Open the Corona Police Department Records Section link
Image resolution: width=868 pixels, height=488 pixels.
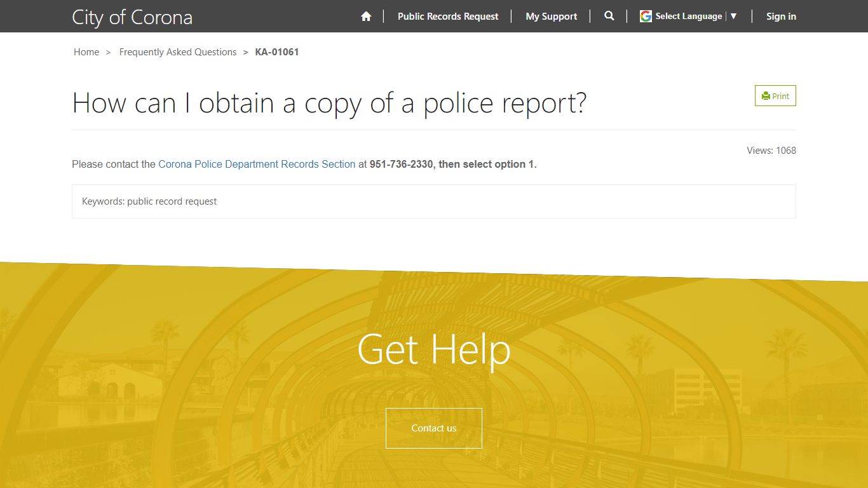point(257,164)
